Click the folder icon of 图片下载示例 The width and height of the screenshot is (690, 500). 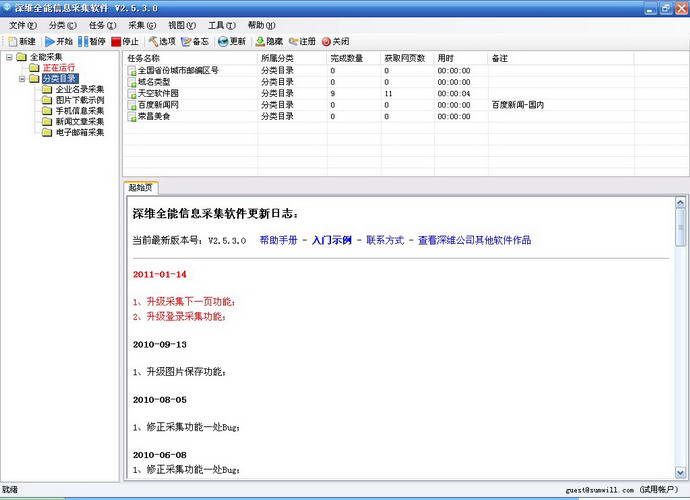[x=47, y=100]
